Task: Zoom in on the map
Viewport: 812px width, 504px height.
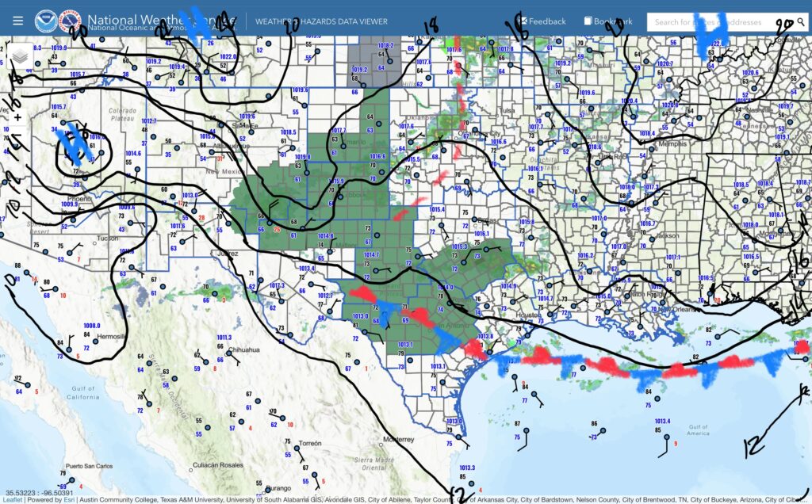Action: pyautogui.click(x=18, y=118)
